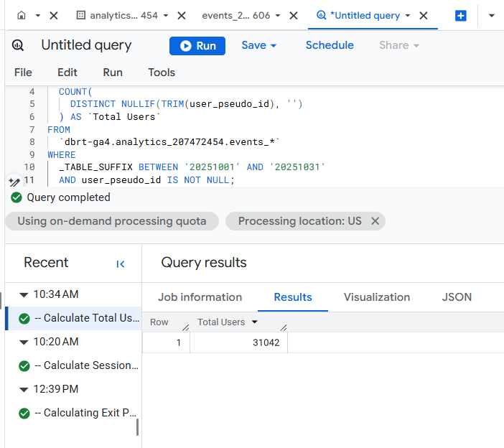Image resolution: width=504 pixels, height=448 pixels.
Task: Open the tab list overflow arrow
Action: [x=492, y=15]
